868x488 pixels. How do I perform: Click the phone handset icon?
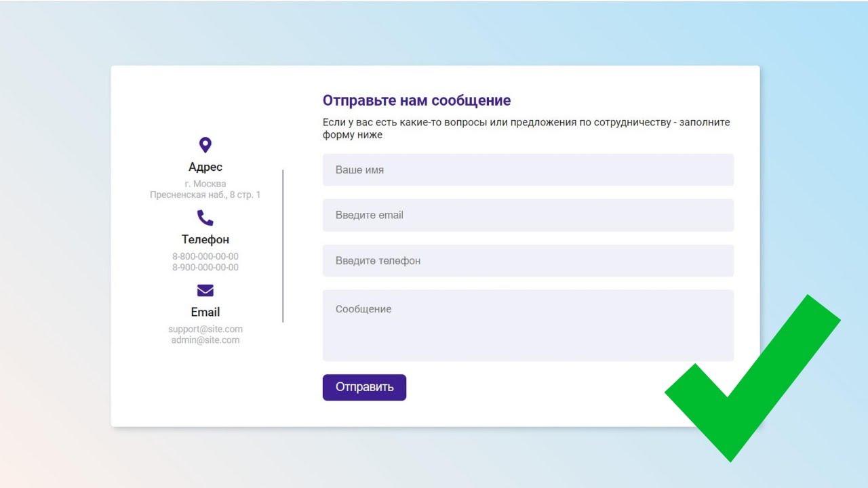(205, 218)
